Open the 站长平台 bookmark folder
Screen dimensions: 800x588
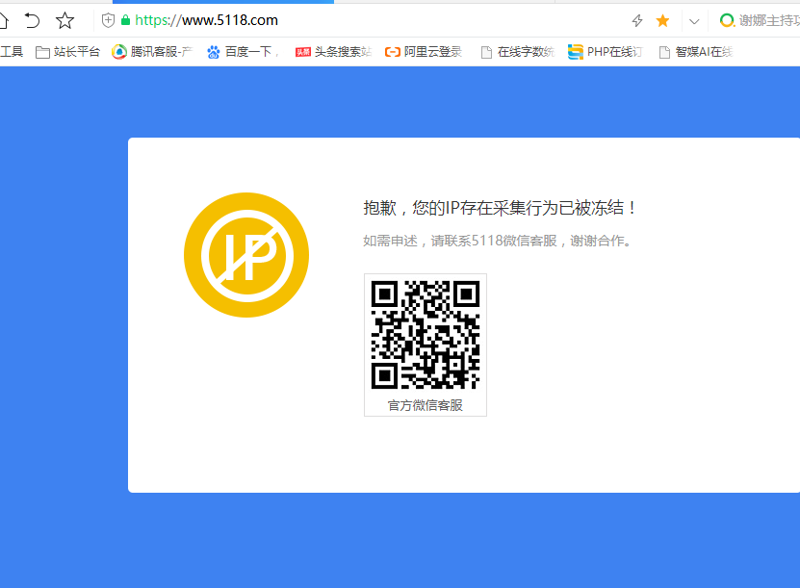[x=68, y=52]
